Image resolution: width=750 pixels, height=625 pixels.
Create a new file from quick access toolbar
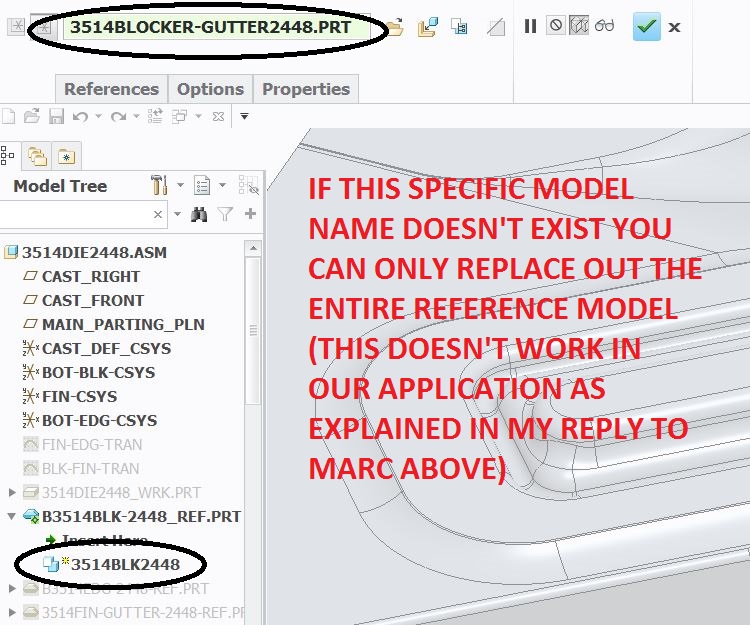pos(8,116)
